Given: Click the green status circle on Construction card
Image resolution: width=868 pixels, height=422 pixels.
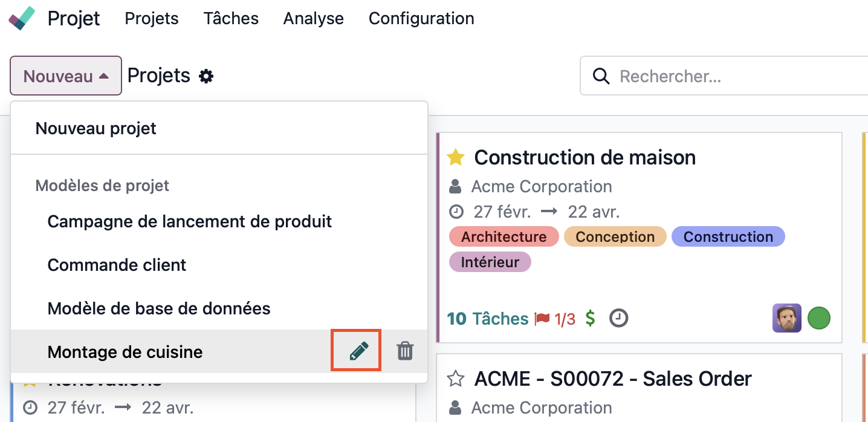Looking at the screenshot, I should pos(819,318).
